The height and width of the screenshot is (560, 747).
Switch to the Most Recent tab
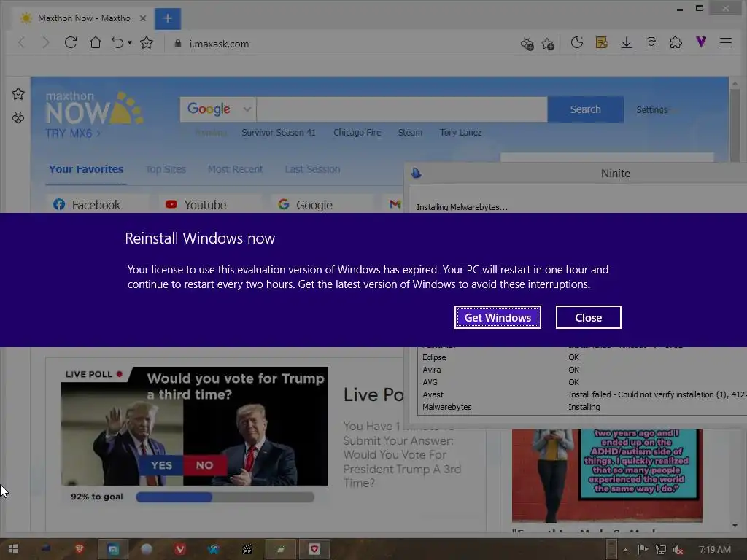236,169
